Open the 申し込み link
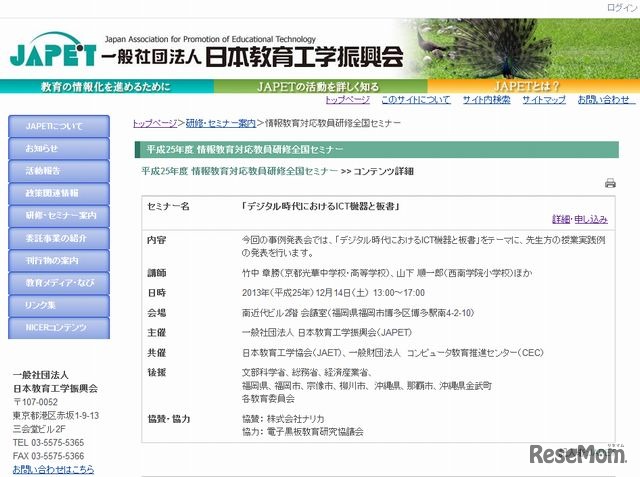This screenshot has height=477, width=640. pos(591,219)
